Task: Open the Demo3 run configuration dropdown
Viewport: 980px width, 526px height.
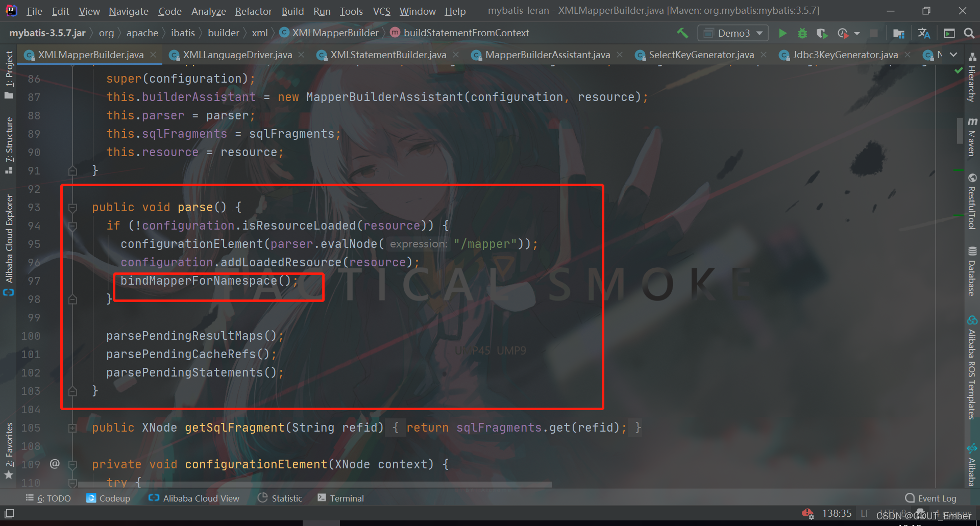Action: point(733,33)
